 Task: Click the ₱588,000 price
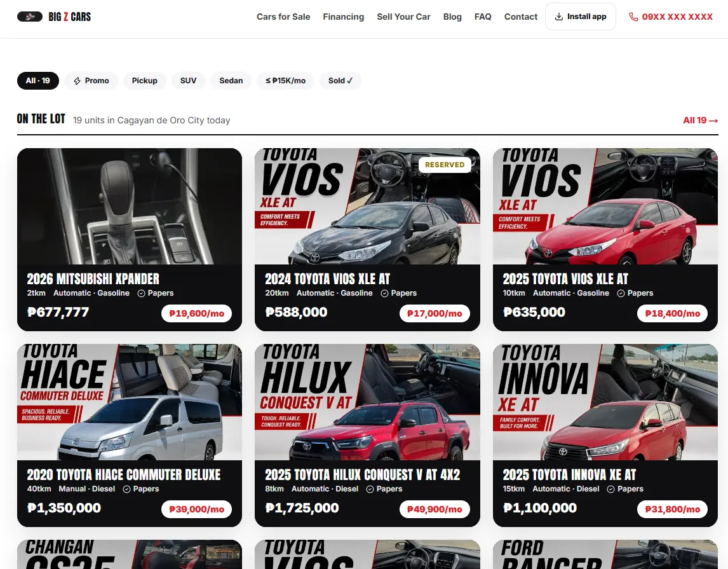click(296, 312)
